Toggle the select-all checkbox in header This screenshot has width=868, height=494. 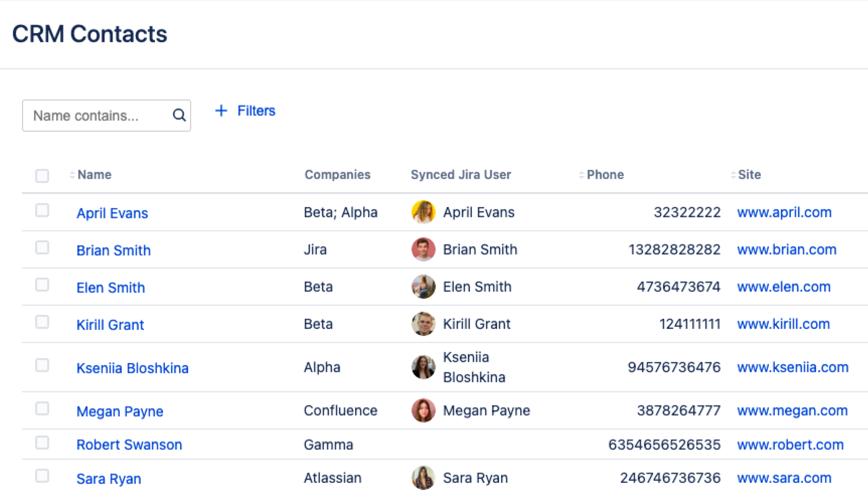tap(42, 176)
